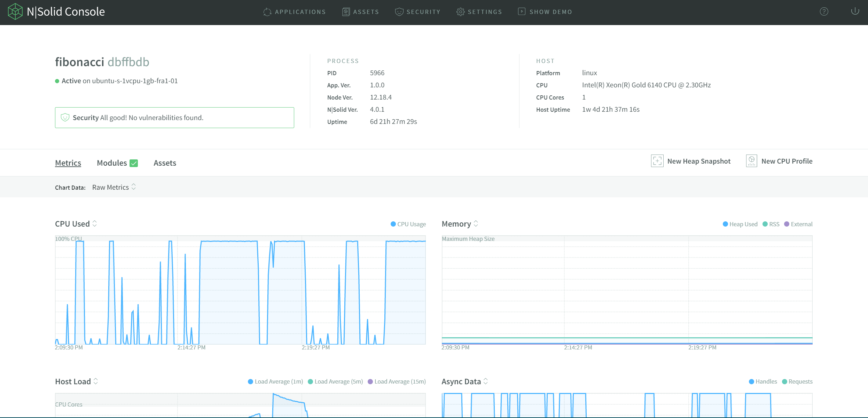868x418 pixels.
Task: Toggle the Load Average (5m) legend
Action: [x=335, y=381]
